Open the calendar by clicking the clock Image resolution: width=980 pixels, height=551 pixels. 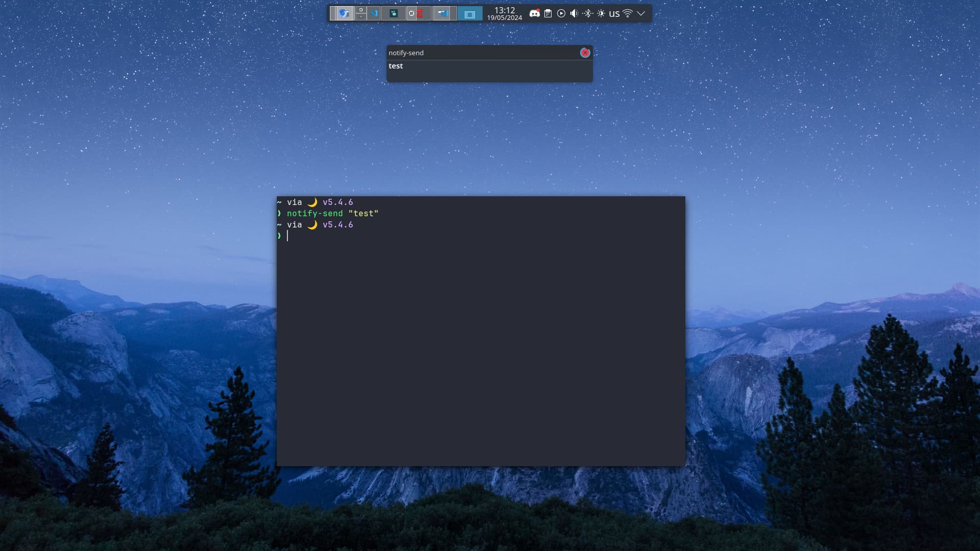pyautogui.click(x=504, y=9)
